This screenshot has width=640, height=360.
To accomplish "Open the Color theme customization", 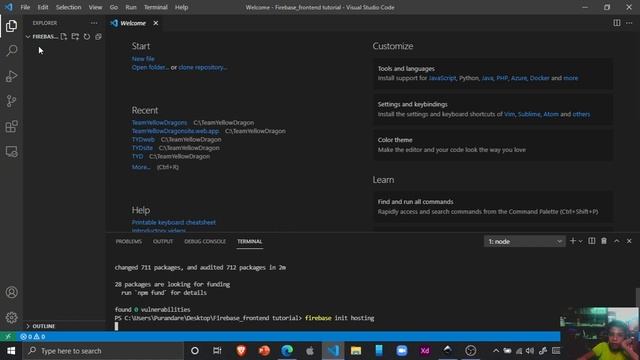I will pyautogui.click(x=493, y=145).
